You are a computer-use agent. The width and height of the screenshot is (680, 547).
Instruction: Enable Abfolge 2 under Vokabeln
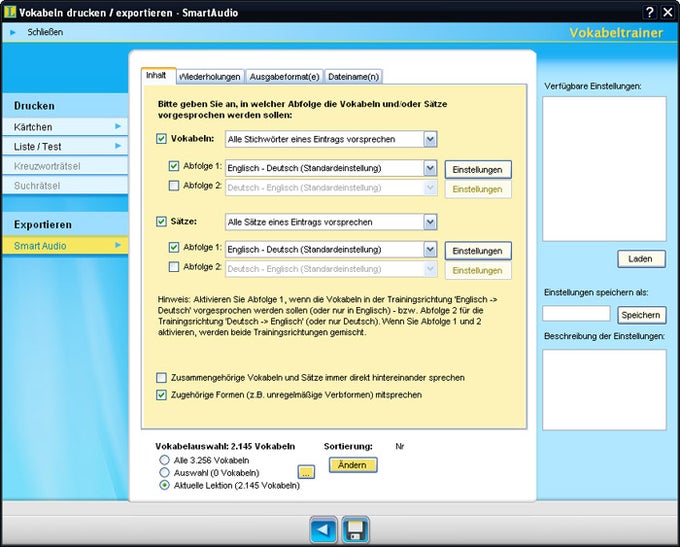174,186
